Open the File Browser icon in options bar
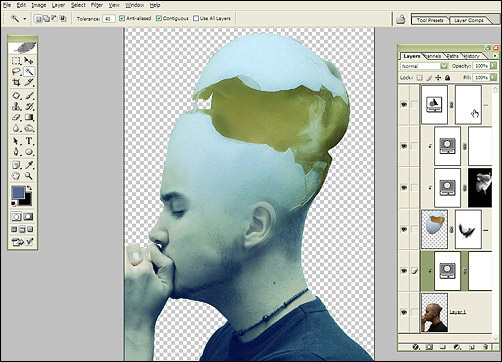The height and width of the screenshot is (362, 502). click(401, 19)
